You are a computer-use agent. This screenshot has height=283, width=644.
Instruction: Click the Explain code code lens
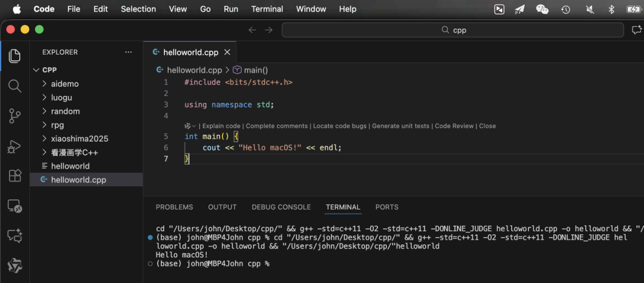point(221,126)
